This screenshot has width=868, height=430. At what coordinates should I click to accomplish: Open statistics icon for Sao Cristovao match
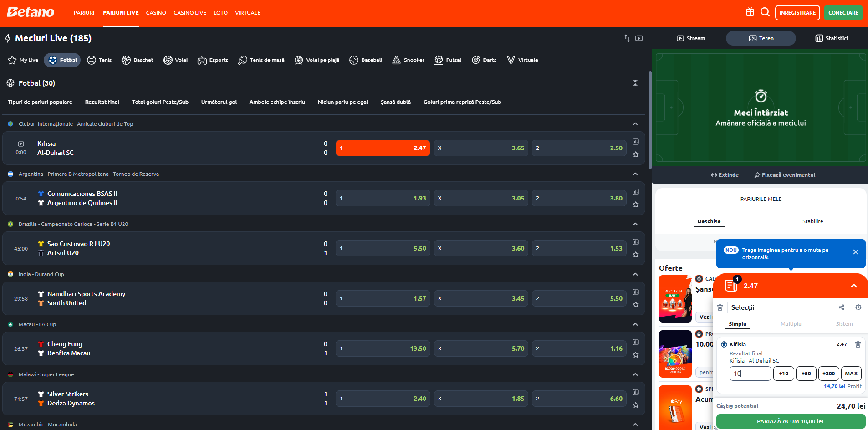[636, 242]
